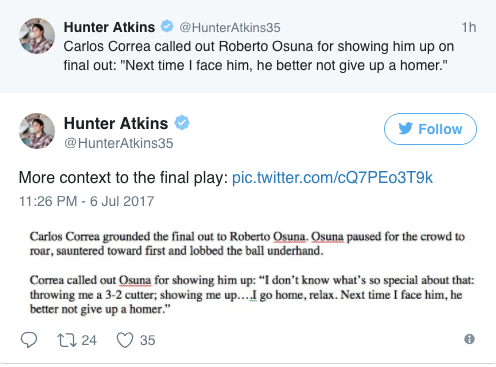The width and height of the screenshot is (496, 367).
Task: Click the 1h timestamp on quoted tweet
Action: coord(469,27)
